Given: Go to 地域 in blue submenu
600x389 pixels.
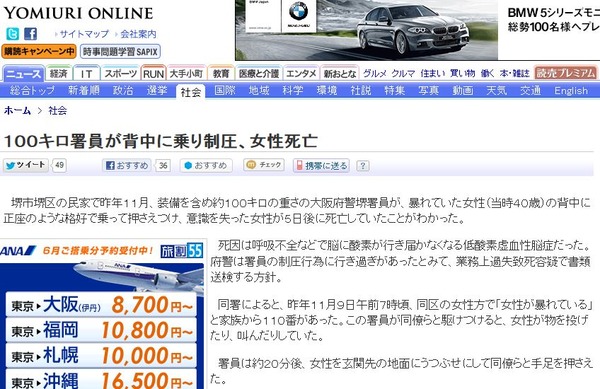Looking at the screenshot, I should click(259, 91).
